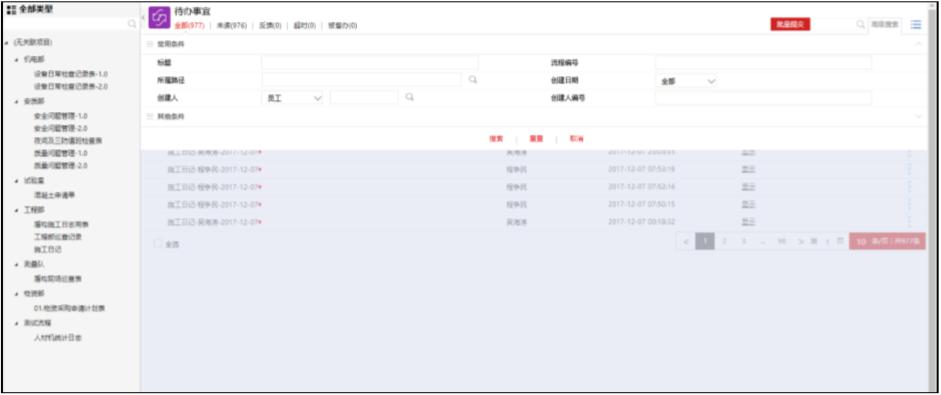
Task: Select the 全部(977) tab
Action: (x=189, y=26)
